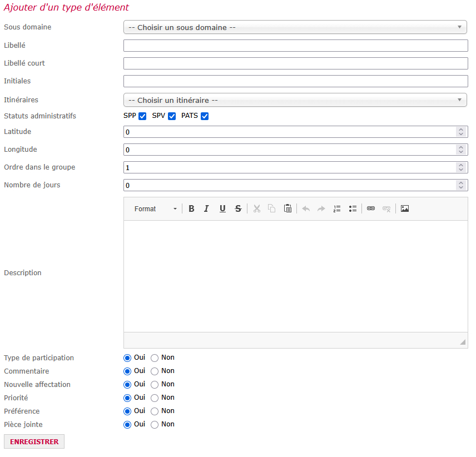Select Non for Priorité
This screenshot has width=476, height=457.
pyautogui.click(x=155, y=398)
